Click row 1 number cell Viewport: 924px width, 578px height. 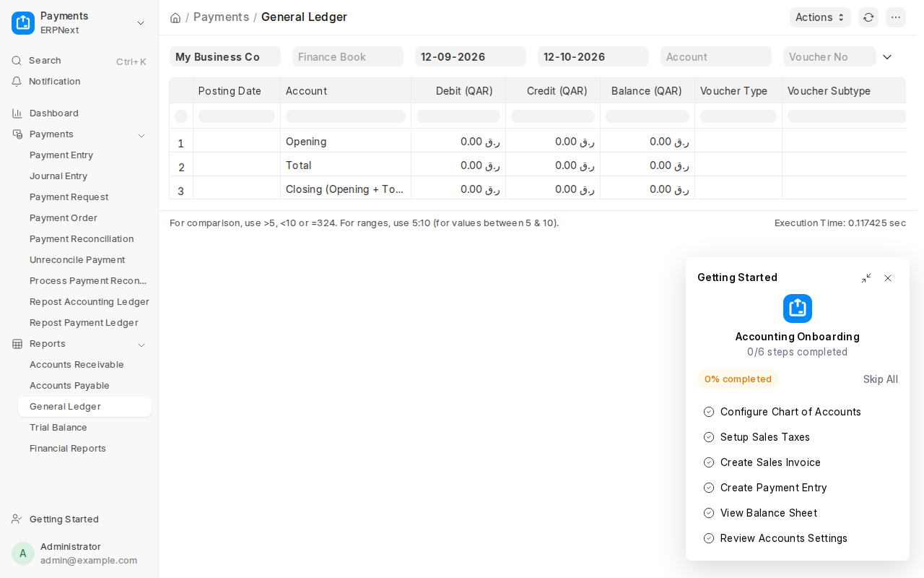pyautogui.click(x=181, y=142)
